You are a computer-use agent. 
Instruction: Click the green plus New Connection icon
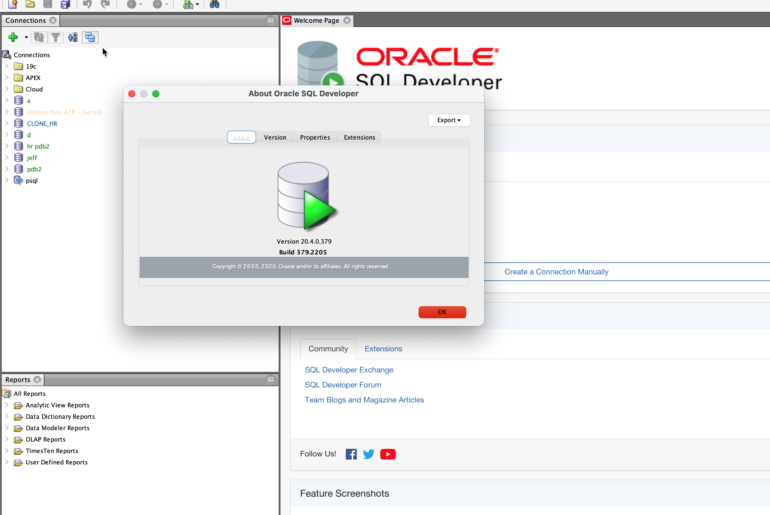tap(13, 37)
